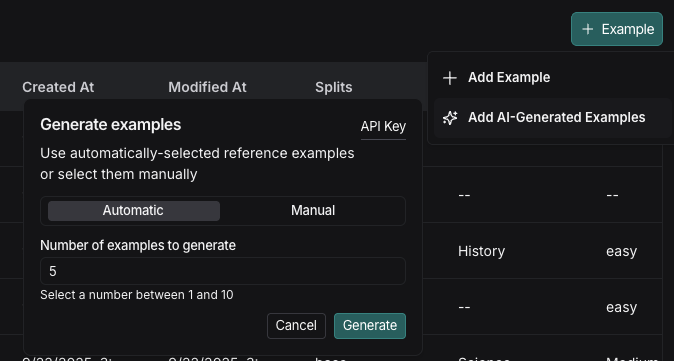Click the number of examples input field

tap(223, 271)
